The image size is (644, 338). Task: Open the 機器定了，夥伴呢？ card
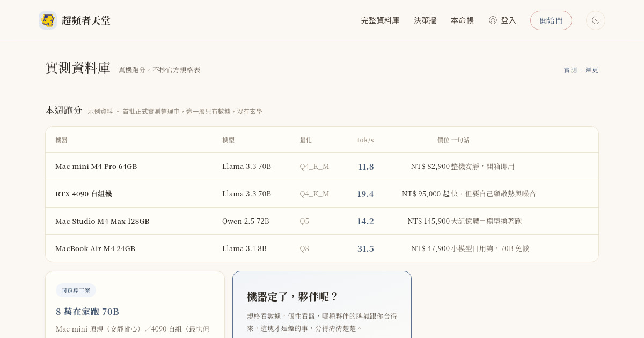(322, 305)
